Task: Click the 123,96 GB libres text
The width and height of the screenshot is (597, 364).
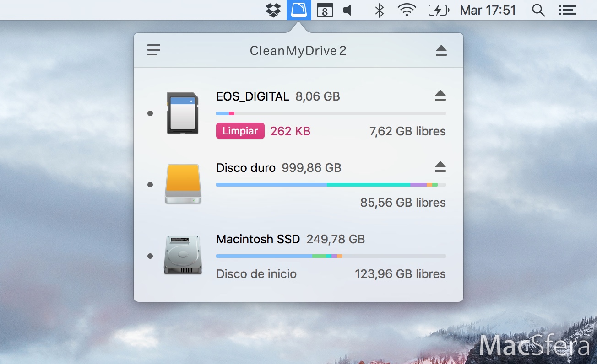Action: click(x=400, y=274)
